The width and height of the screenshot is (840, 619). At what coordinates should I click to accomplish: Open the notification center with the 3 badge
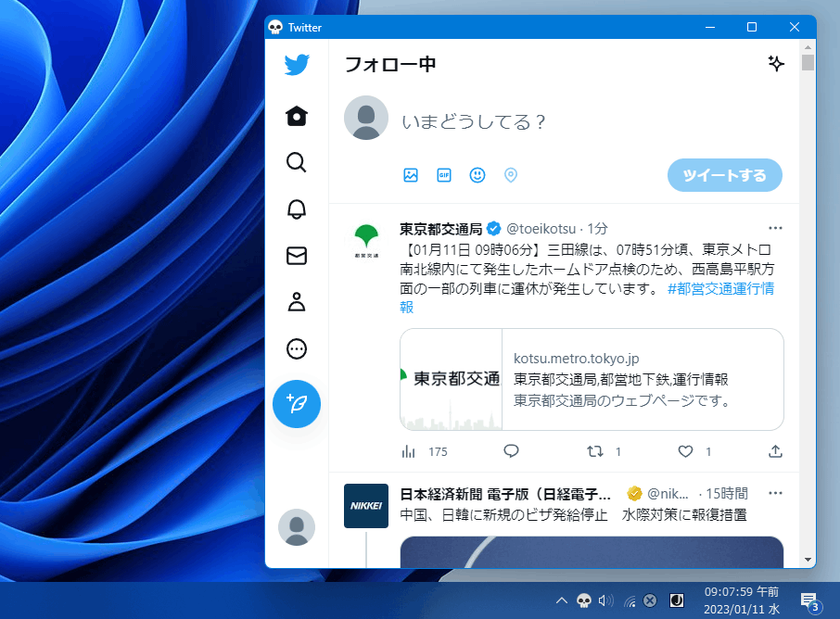(810, 602)
